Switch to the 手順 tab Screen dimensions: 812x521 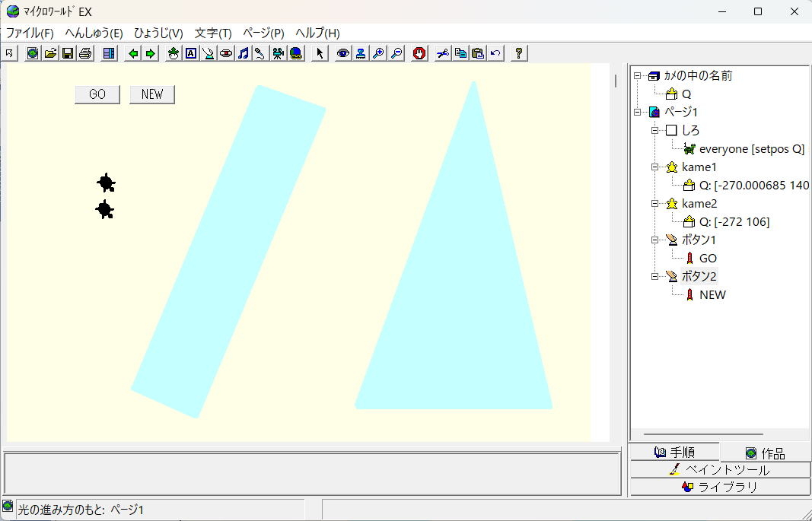(x=673, y=453)
